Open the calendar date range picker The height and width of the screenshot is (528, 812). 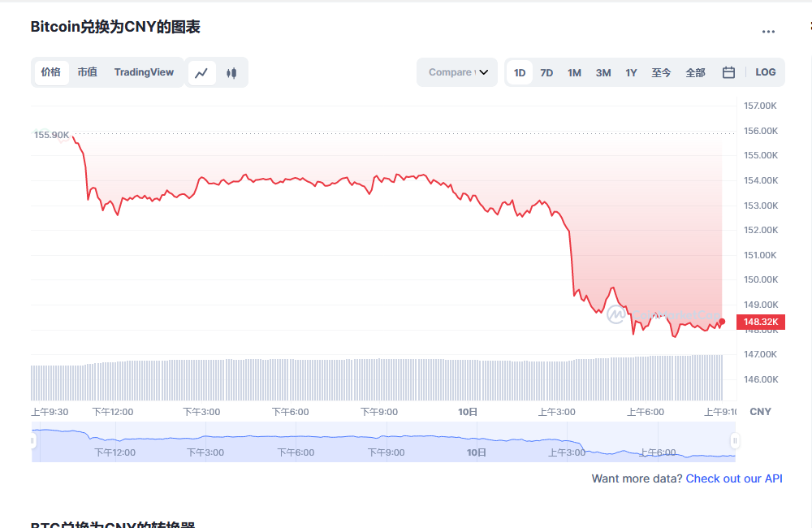(728, 72)
